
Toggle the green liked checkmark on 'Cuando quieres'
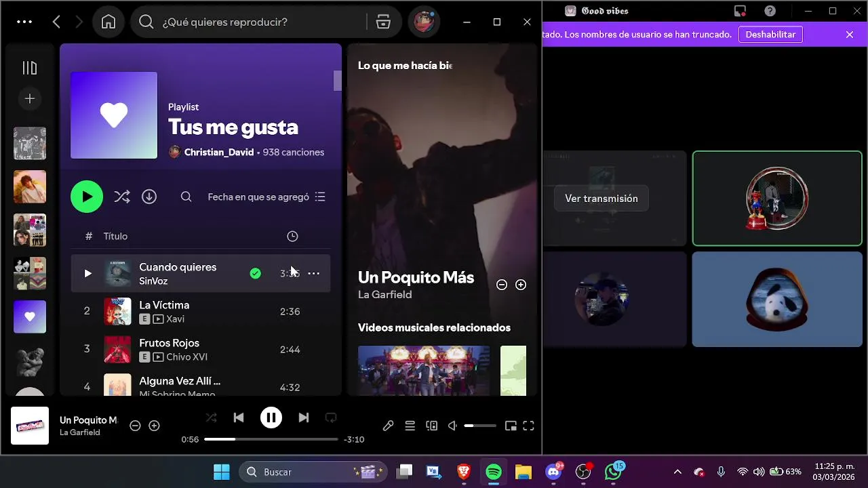[x=255, y=273]
